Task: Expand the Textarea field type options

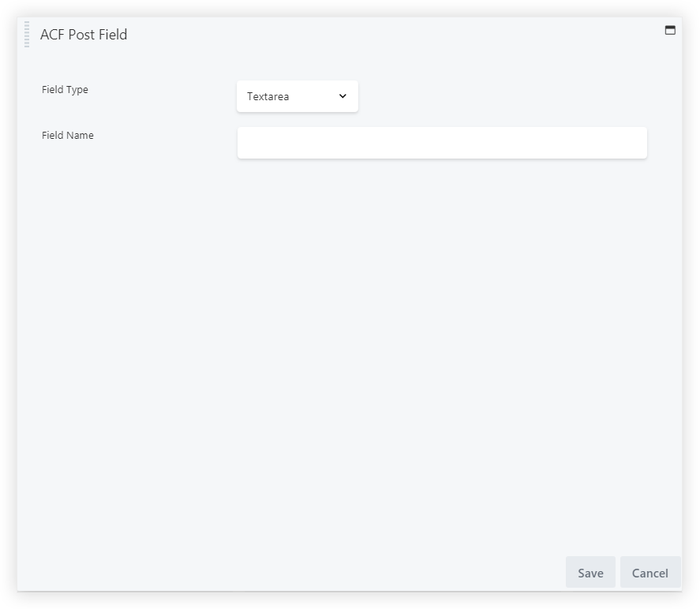Action: 297,96
